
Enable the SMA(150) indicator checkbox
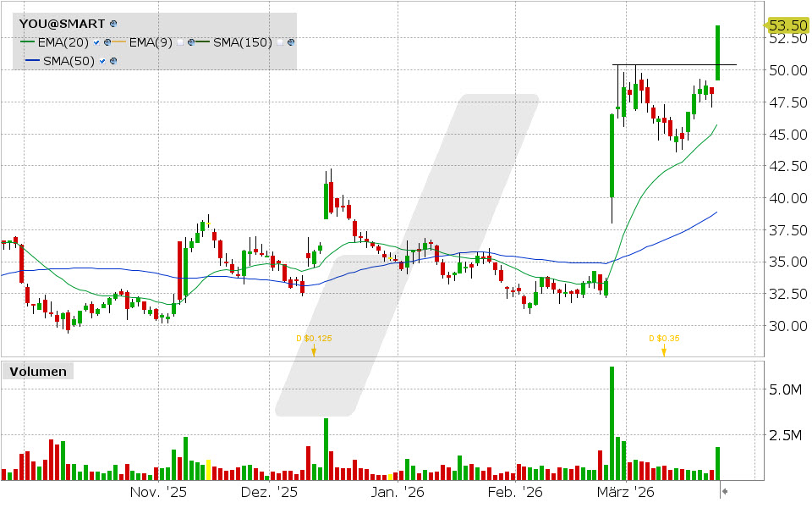280,42
